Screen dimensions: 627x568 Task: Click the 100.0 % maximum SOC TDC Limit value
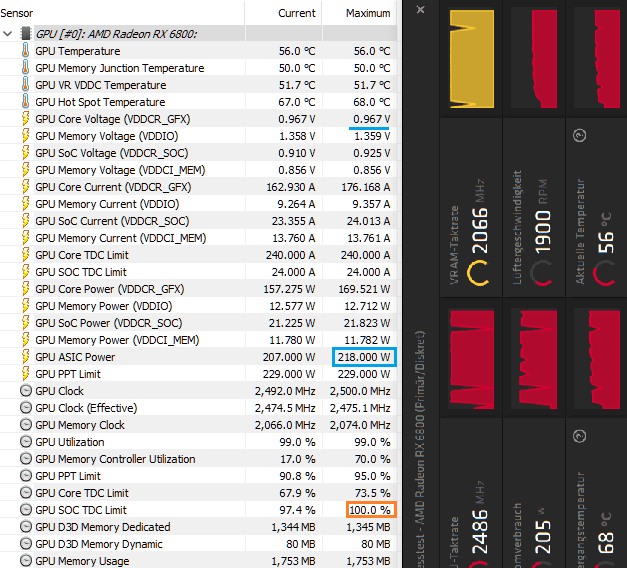tap(371, 510)
